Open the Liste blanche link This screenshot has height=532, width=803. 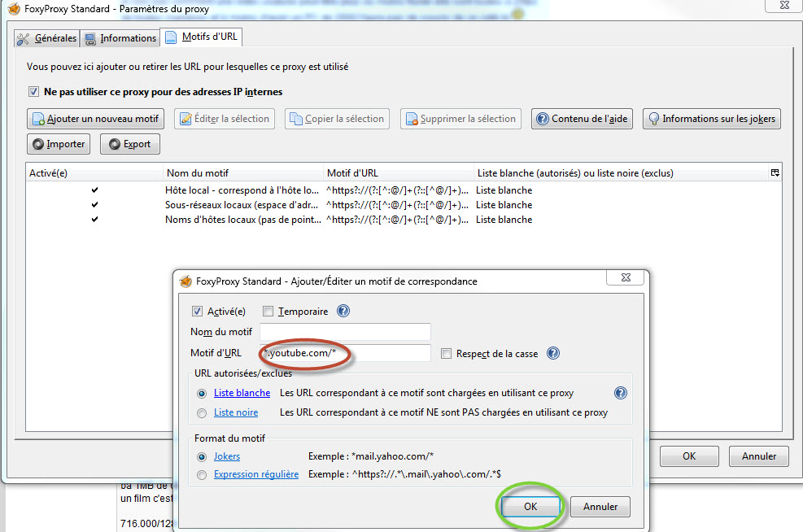point(242,393)
